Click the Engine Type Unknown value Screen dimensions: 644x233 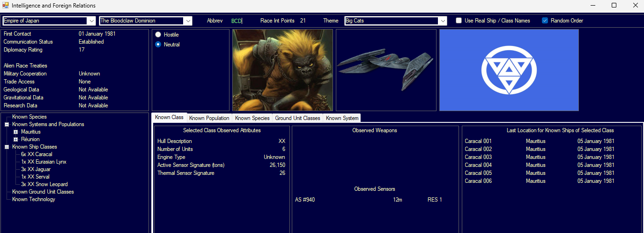tap(274, 157)
